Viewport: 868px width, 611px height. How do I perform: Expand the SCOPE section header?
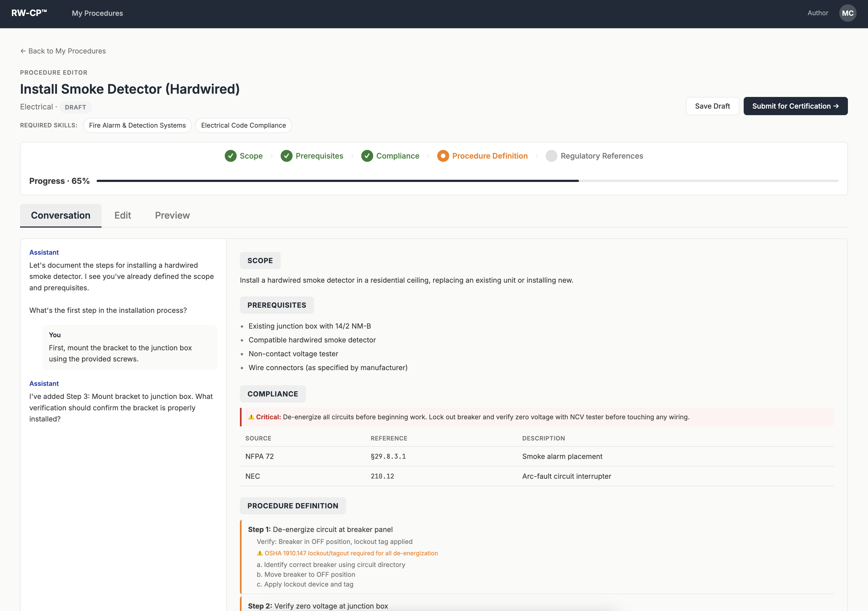(260, 260)
